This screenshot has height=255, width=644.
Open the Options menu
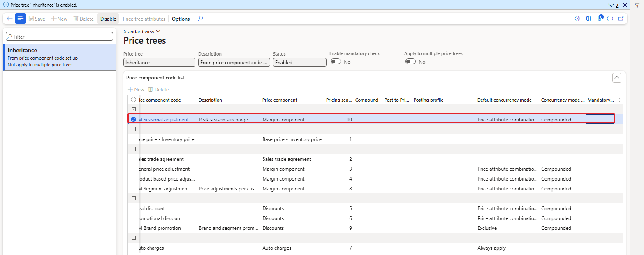(181, 19)
